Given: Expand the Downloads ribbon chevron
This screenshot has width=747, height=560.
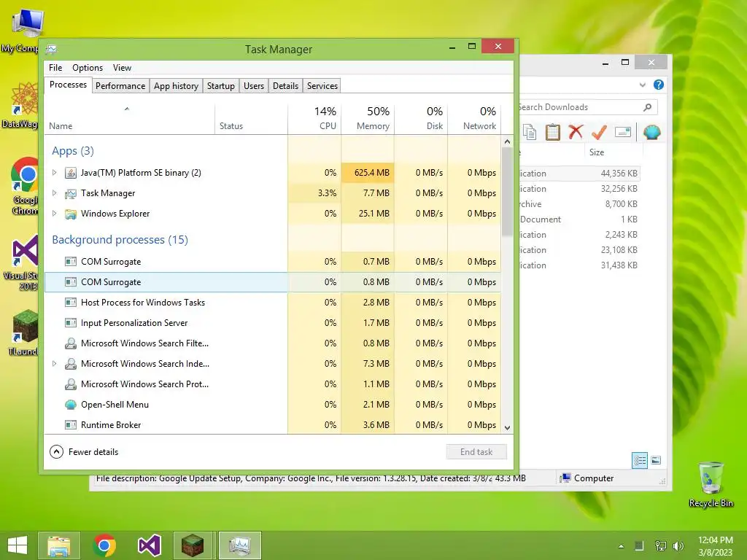Looking at the screenshot, I should (x=642, y=85).
